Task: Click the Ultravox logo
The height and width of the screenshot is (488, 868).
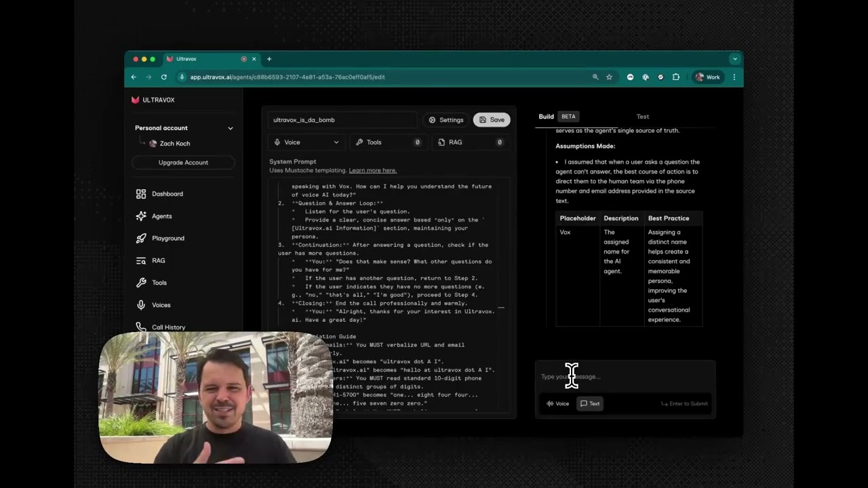Action: pos(153,100)
